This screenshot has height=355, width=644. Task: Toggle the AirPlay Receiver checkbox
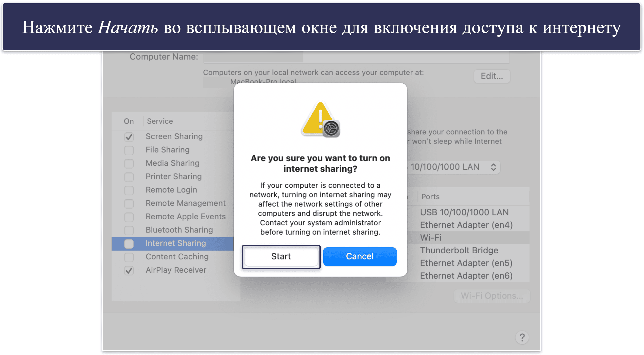pyautogui.click(x=129, y=270)
